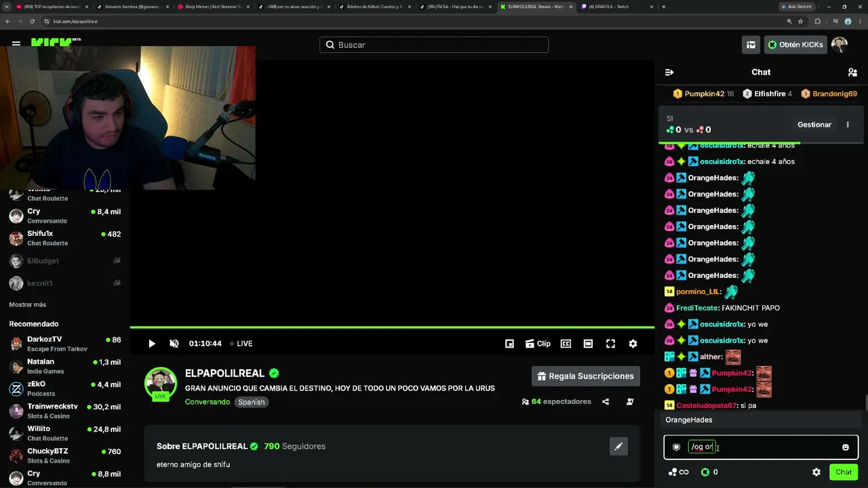Screen dimensions: 868x488
Task: Open video player settings gear
Action: point(633,344)
